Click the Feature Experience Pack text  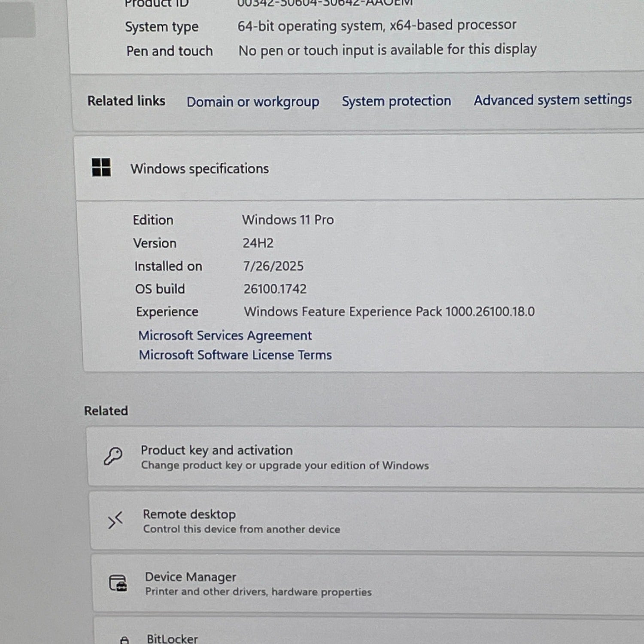pos(389,312)
